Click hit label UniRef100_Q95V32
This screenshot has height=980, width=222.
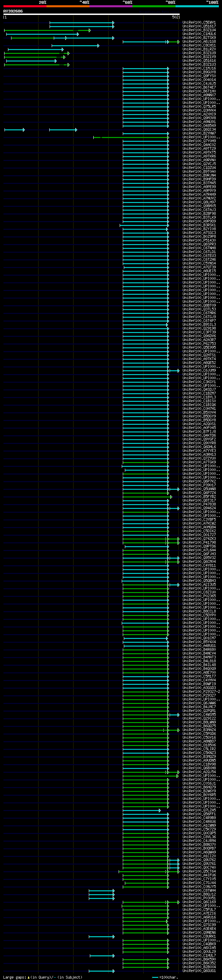tap(199, 558)
